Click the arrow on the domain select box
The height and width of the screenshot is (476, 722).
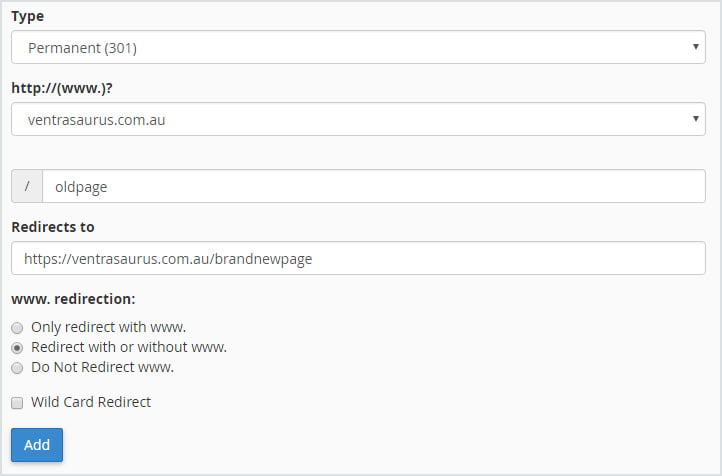696,118
